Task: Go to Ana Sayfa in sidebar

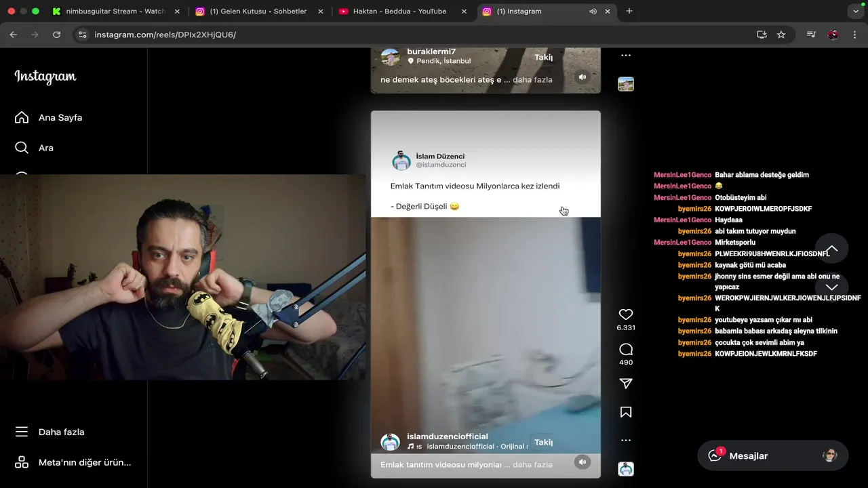Action: coord(49,117)
